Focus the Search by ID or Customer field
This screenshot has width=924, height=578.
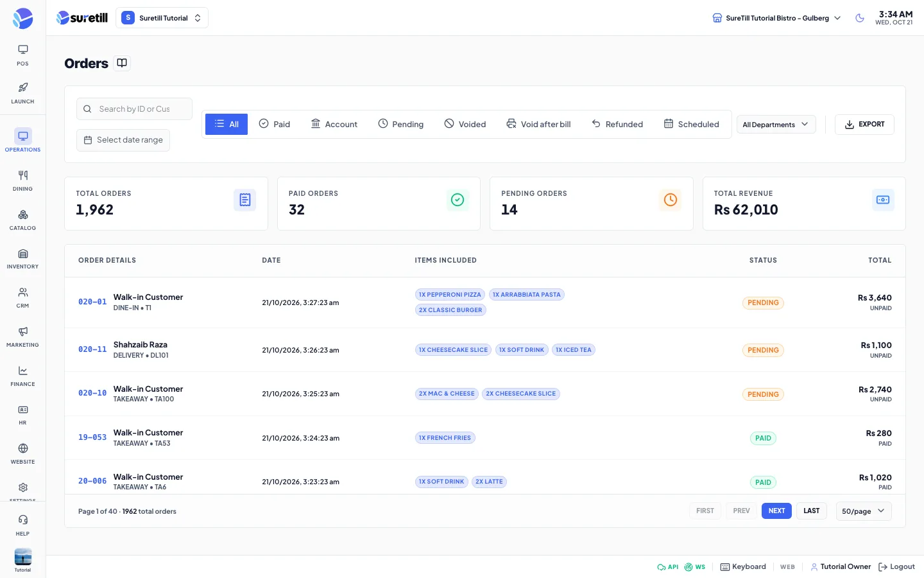pyautogui.click(x=134, y=109)
